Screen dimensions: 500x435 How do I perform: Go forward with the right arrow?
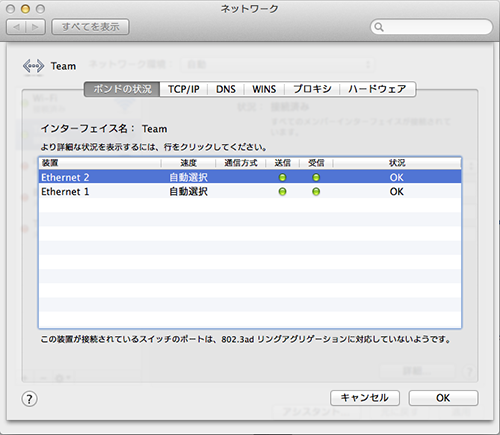(35, 27)
